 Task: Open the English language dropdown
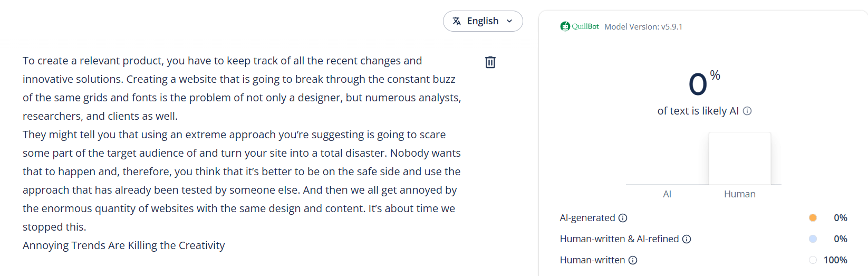(x=483, y=21)
